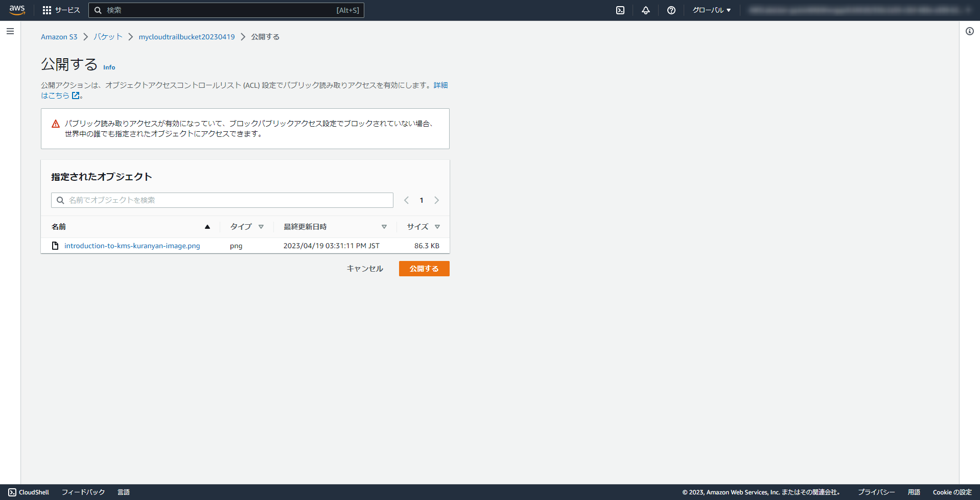Click the document icon beside the png file
Image resolution: width=980 pixels, height=500 pixels.
tap(55, 246)
